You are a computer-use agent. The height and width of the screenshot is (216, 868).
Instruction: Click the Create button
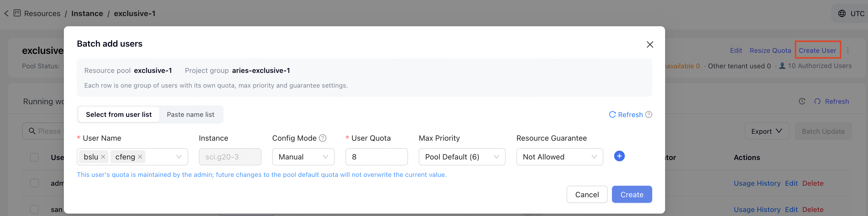click(x=632, y=195)
